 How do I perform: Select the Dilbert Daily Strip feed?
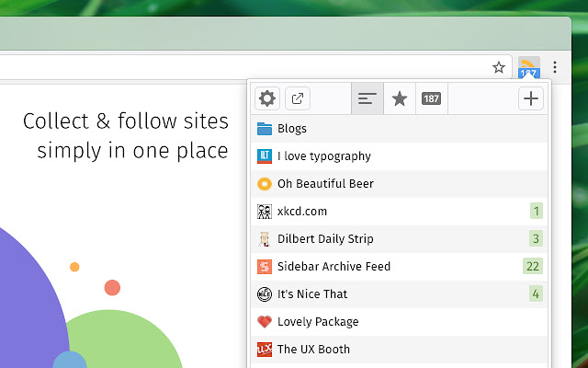[x=325, y=239]
